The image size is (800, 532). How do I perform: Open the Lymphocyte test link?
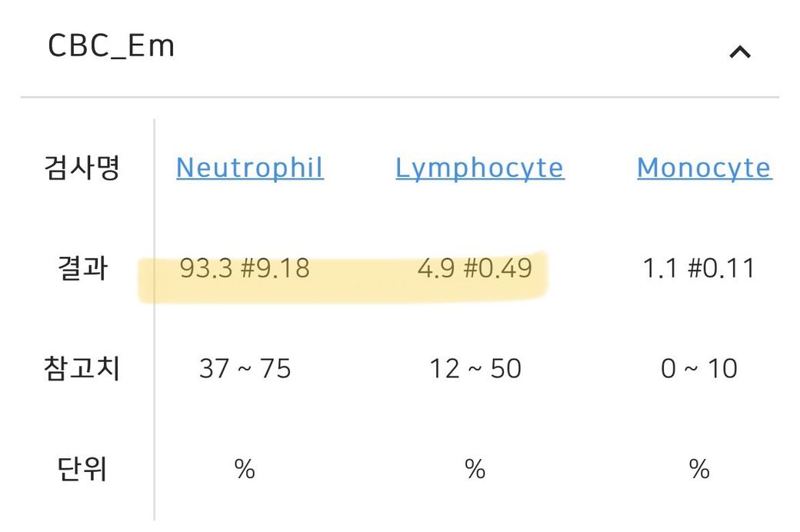click(480, 168)
